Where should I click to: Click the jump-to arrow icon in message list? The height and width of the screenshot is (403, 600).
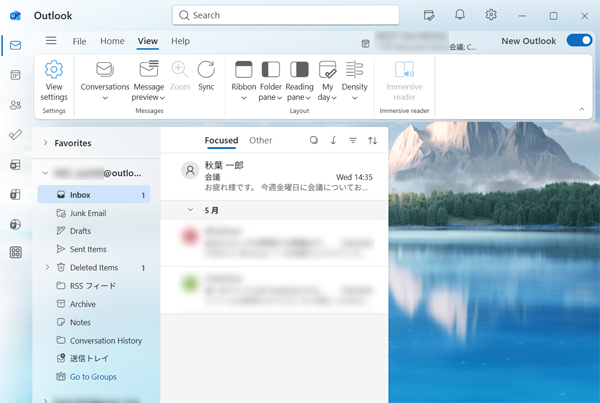(x=333, y=140)
